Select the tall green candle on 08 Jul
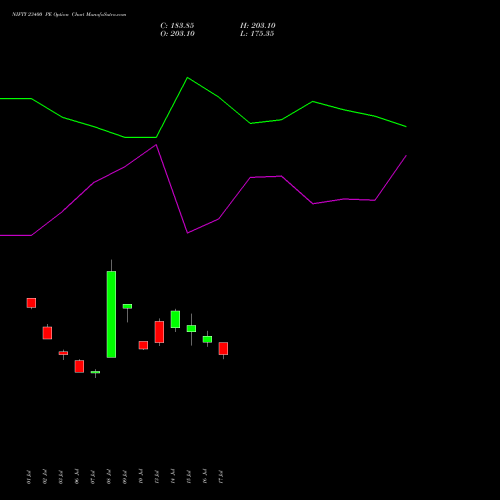 point(111,314)
